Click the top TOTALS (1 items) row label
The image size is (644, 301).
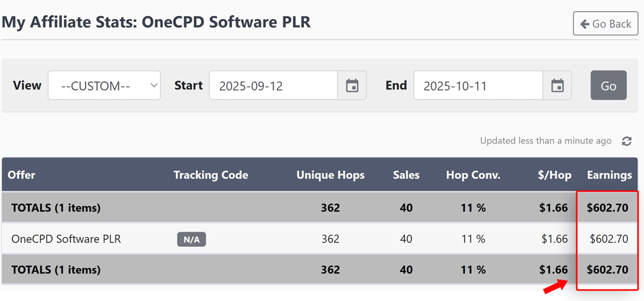tap(55, 208)
